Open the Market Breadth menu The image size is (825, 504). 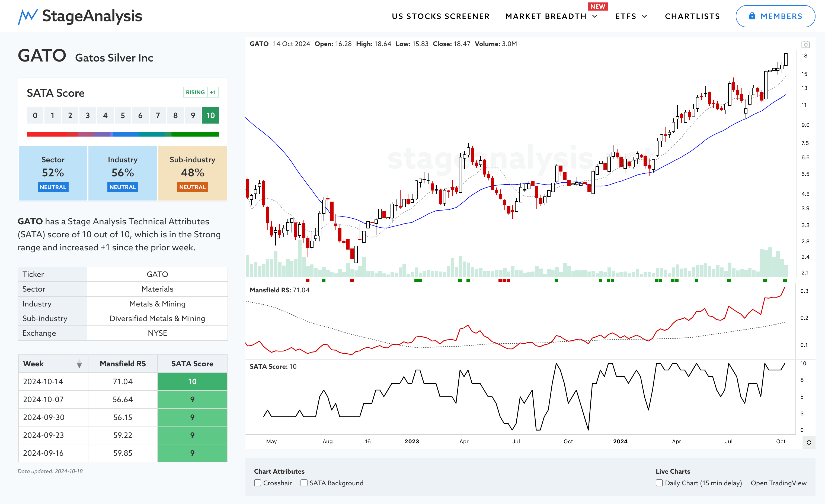click(546, 16)
